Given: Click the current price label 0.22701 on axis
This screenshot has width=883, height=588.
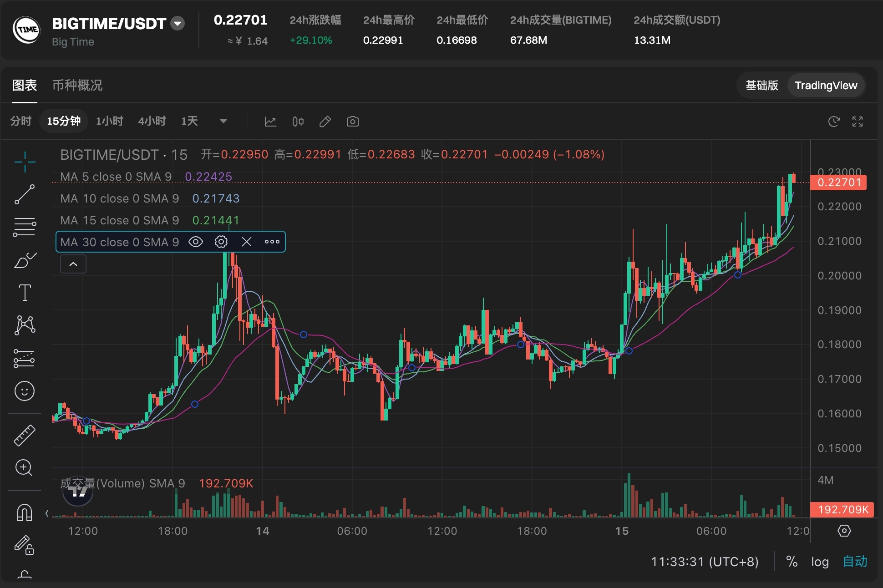Looking at the screenshot, I should coord(839,182).
